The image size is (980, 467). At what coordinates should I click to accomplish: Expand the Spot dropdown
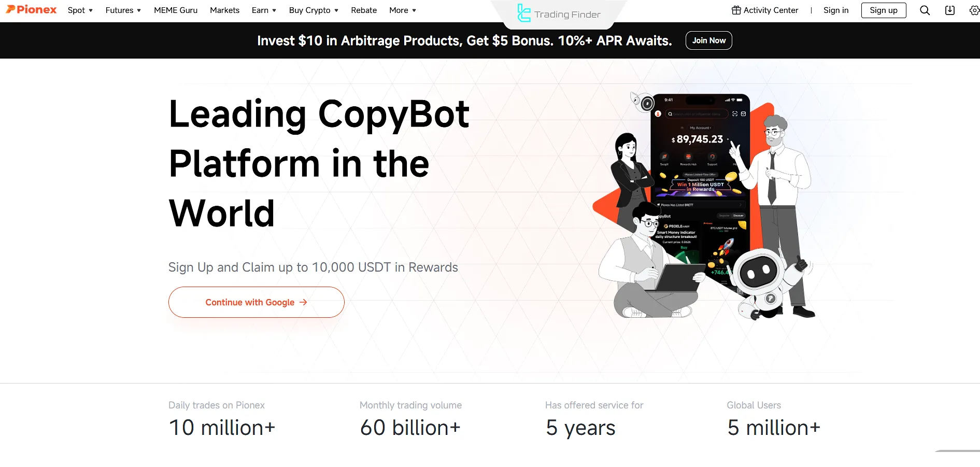pos(80,10)
